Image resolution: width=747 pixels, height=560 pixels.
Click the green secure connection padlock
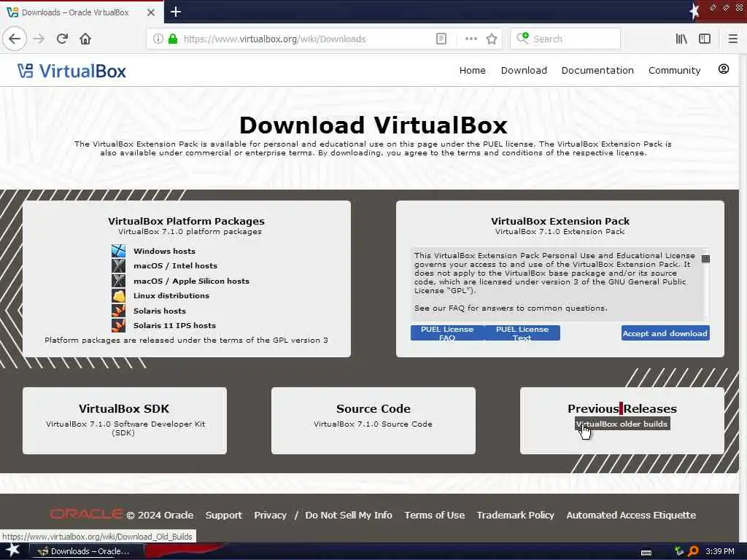click(x=173, y=39)
